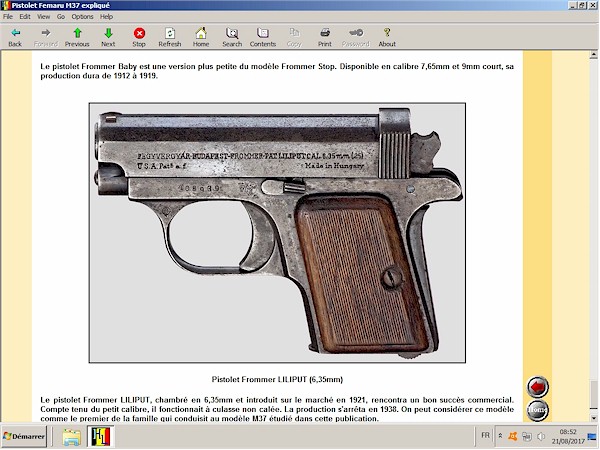Click caption 'Pistolet Frommer LILIPUT (6,35mm)'
The image size is (600, 450).
tap(277, 380)
